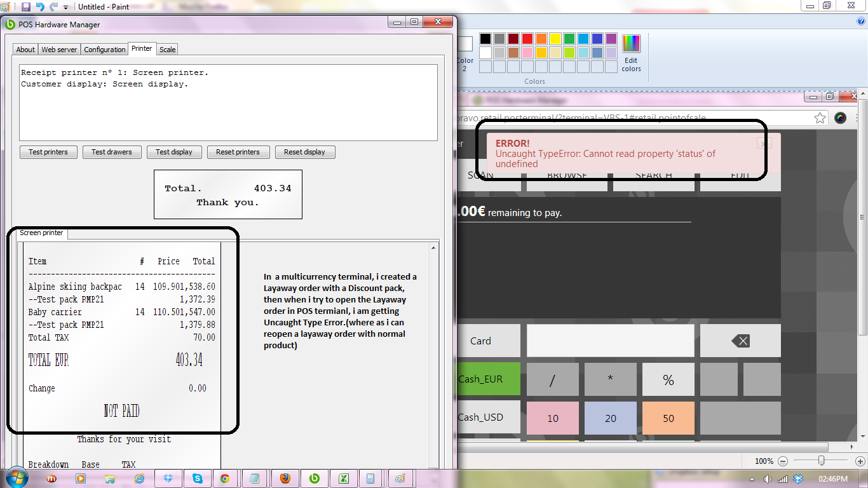This screenshot has height=488, width=868.
Task: Click the Paint zoom slider handle
Action: 821,461
